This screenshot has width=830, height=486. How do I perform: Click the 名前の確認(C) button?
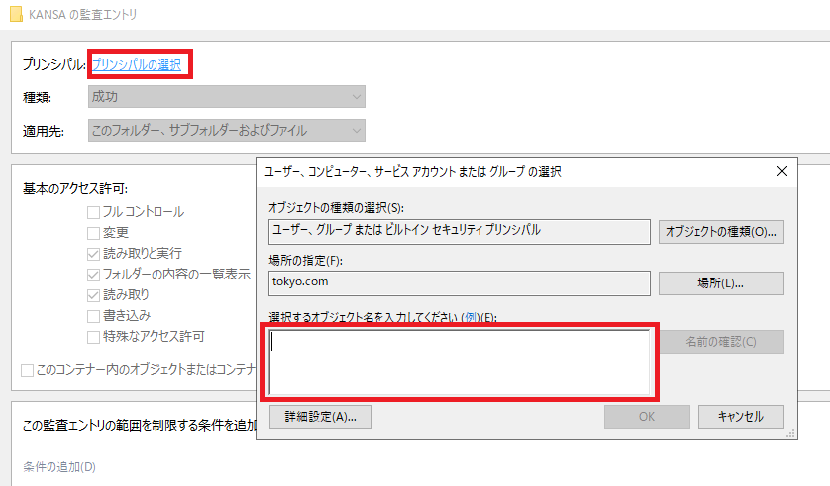(x=721, y=342)
